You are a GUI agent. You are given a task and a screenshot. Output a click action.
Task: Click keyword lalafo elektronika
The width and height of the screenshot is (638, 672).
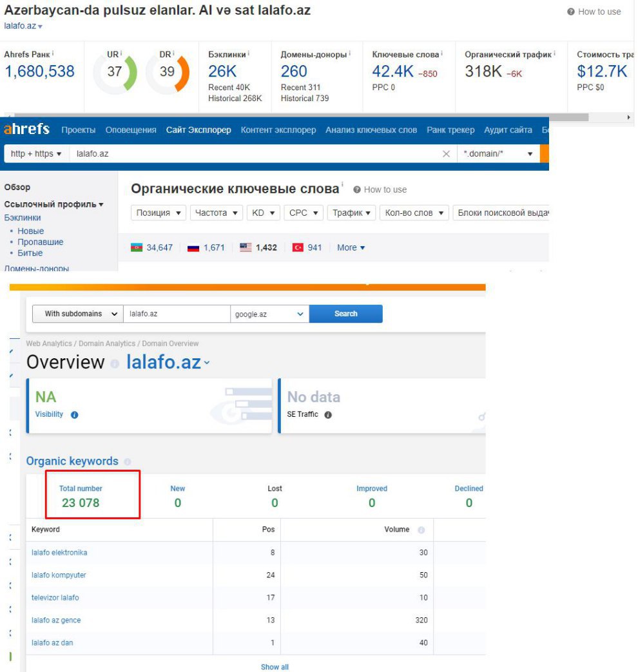point(59,552)
